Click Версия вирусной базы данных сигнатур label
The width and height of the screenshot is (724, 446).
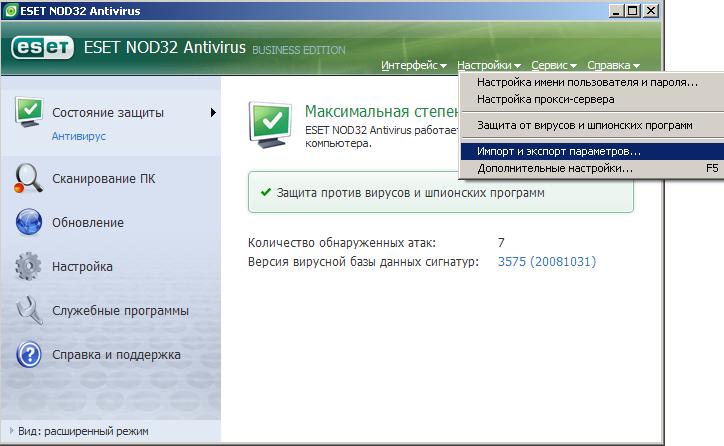[x=363, y=262]
